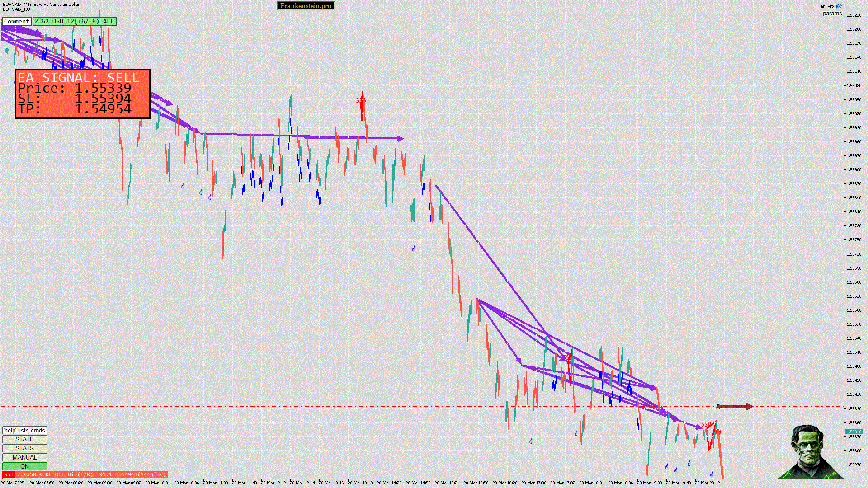Click the red SSB label near 13:48
This screenshot has height=488, width=868.
click(x=360, y=100)
